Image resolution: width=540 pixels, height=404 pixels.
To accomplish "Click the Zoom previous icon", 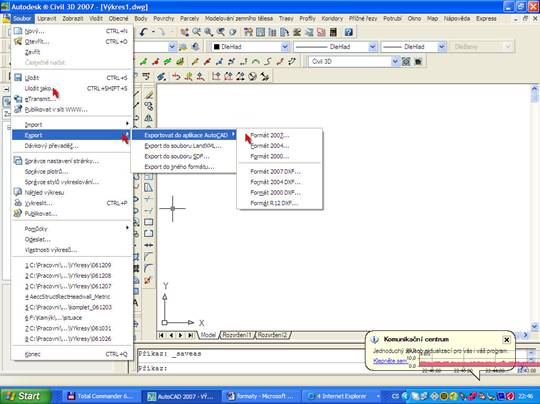I will (x=221, y=32).
